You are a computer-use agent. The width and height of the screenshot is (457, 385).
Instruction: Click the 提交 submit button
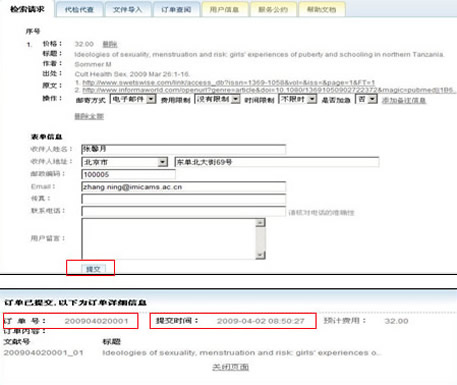94,269
